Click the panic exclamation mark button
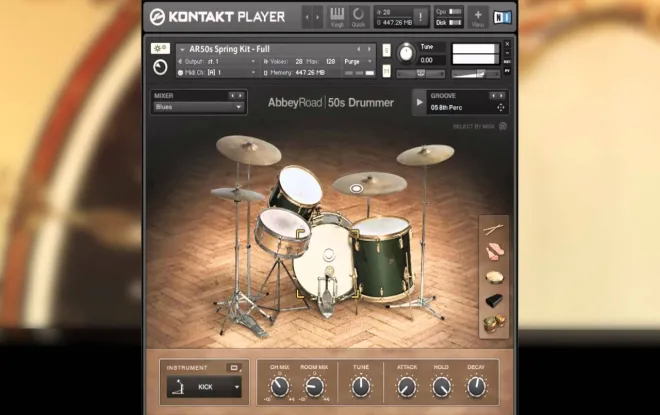The height and width of the screenshot is (415, 660). (420, 17)
